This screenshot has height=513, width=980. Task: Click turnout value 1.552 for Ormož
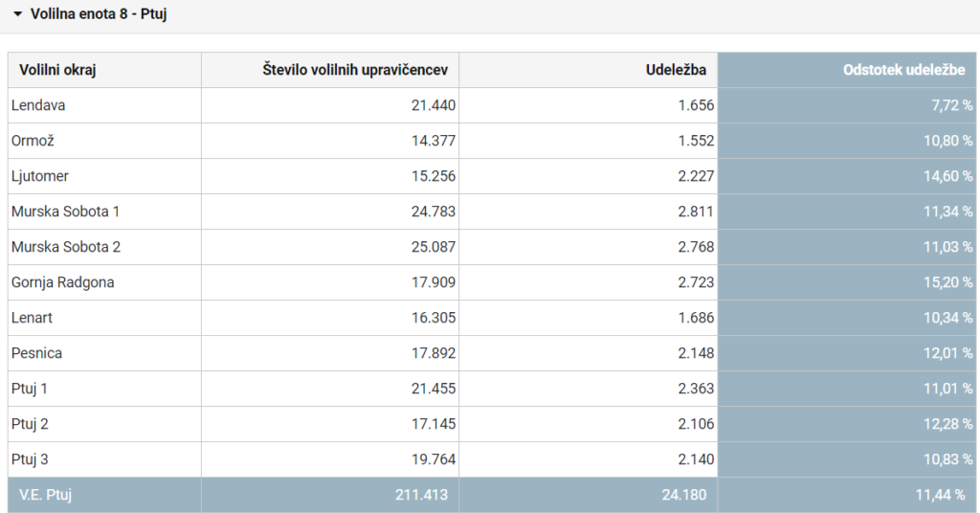[696, 141]
